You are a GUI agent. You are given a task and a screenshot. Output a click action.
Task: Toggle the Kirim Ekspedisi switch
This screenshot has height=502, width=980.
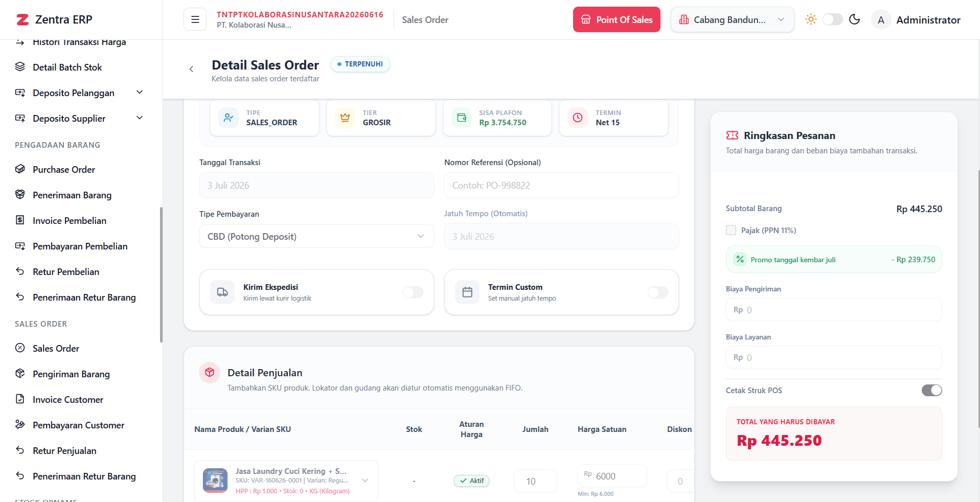coord(413,292)
